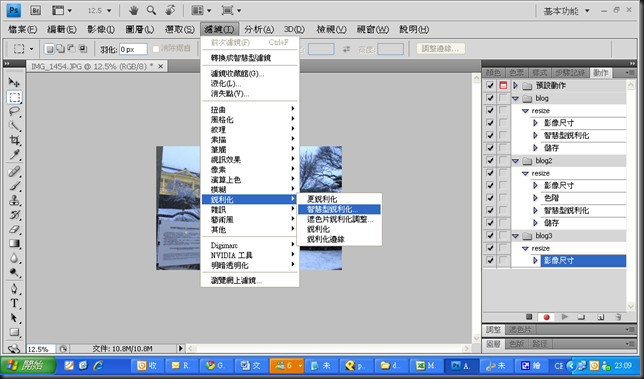This screenshot has height=379, width=644.
Task: Choose the Add to selection mode icon
Action: pyautogui.click(x=60, y=49)
